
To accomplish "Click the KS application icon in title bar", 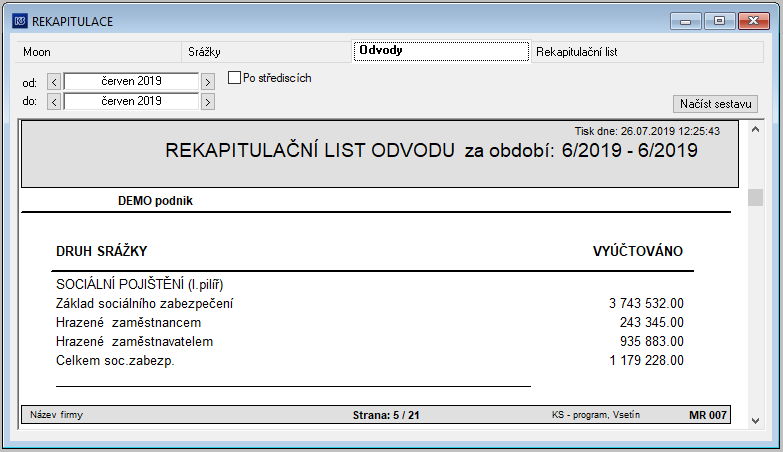I will coord(20,21).
